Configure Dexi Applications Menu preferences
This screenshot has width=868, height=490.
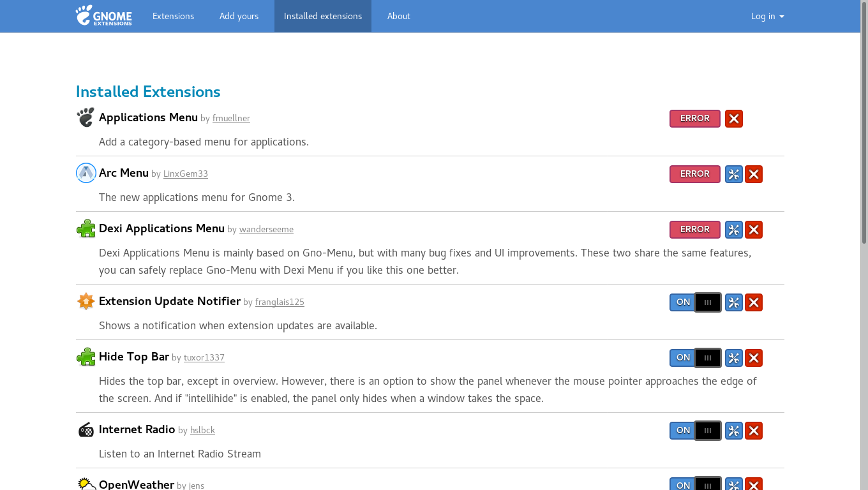(734, 230)
